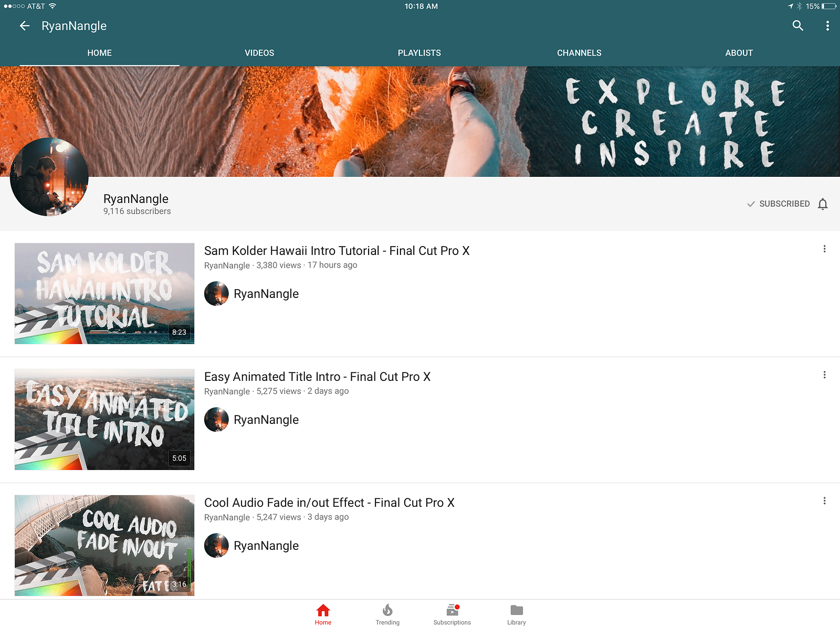Tap the 10:18 AM clock

point(421,6)
